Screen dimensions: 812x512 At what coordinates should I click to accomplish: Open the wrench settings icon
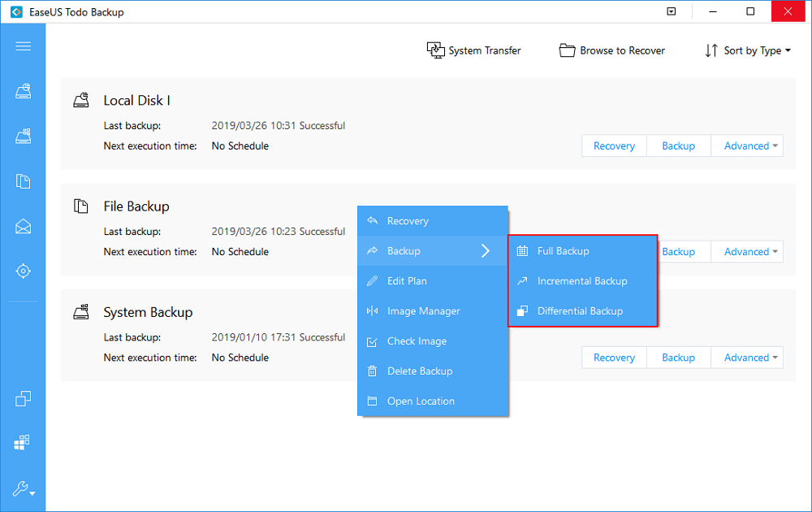21,488
